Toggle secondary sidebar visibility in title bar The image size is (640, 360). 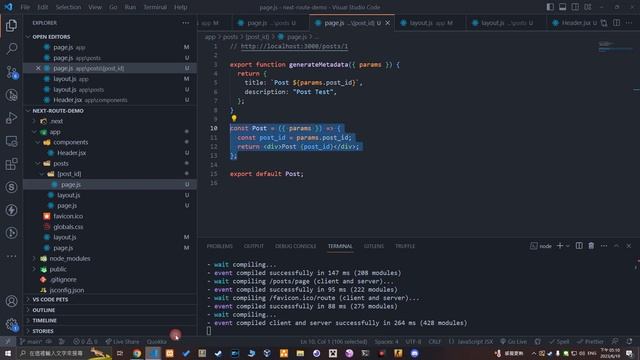tap(575, 7)
